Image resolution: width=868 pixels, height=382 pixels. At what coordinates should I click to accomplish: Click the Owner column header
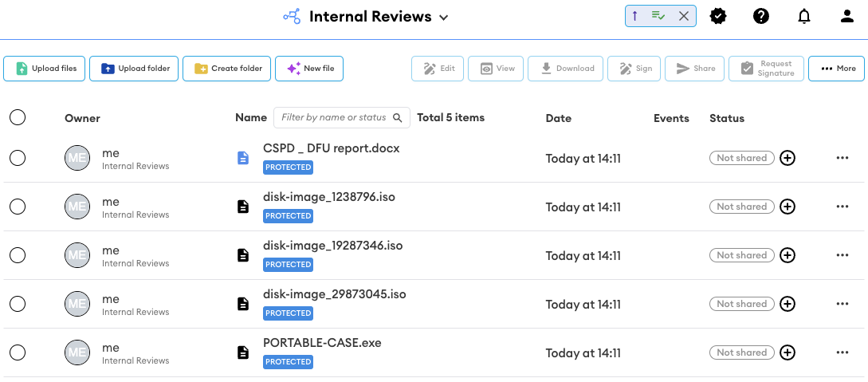[x=82, y=118]
